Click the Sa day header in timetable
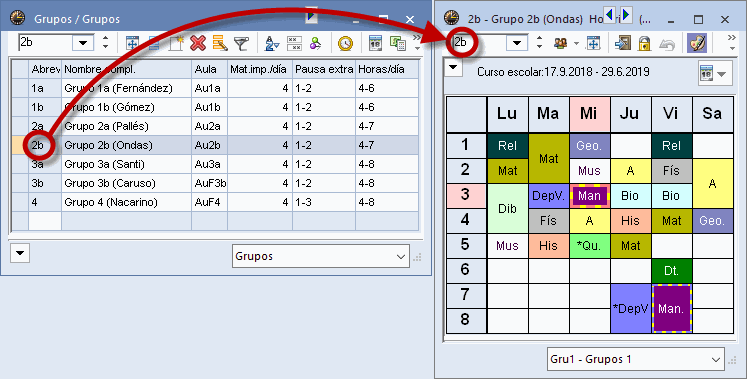 click(x=712, y=114)
